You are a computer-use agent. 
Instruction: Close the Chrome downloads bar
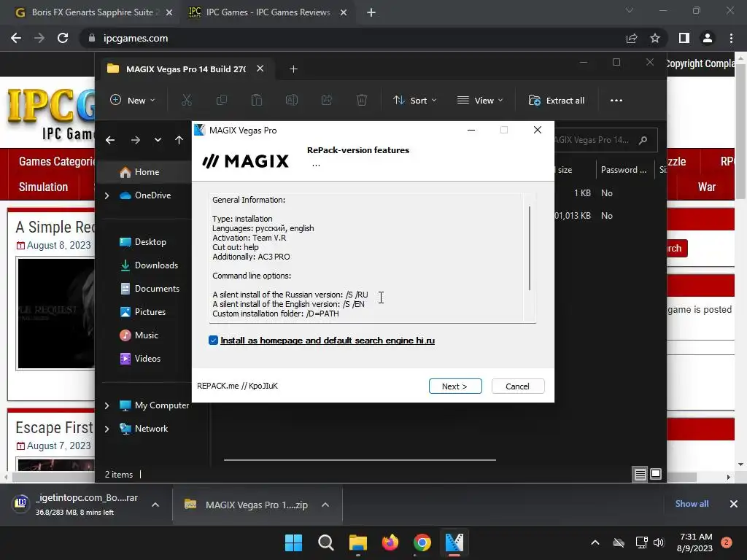click(x=734, y=504)
